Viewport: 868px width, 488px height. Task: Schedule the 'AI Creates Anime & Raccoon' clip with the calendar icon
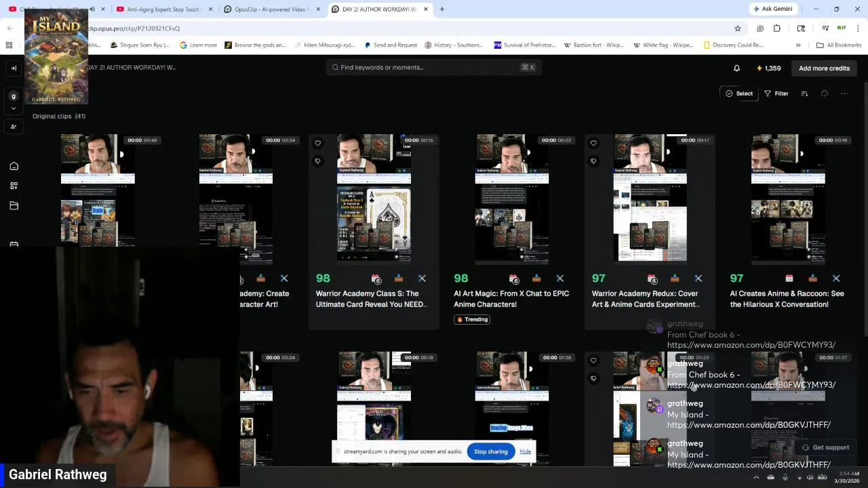tap(789, 278)
